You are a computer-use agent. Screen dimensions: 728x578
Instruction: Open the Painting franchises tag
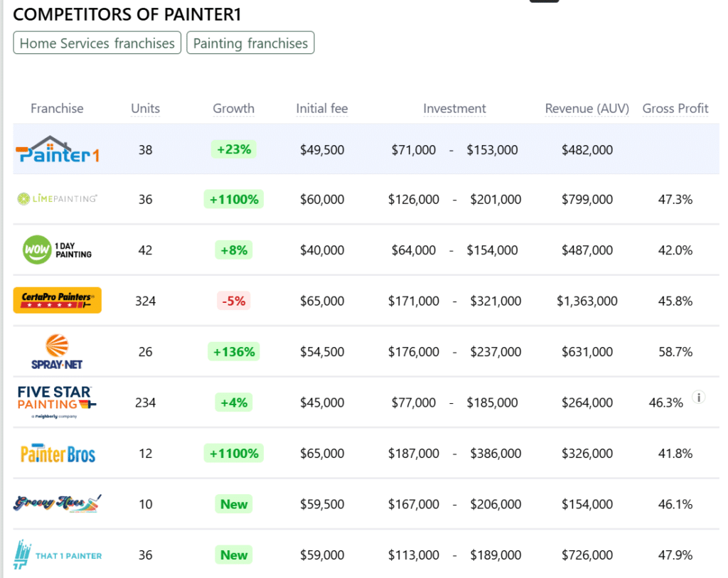pyautogui.click(x=250, y=43)
